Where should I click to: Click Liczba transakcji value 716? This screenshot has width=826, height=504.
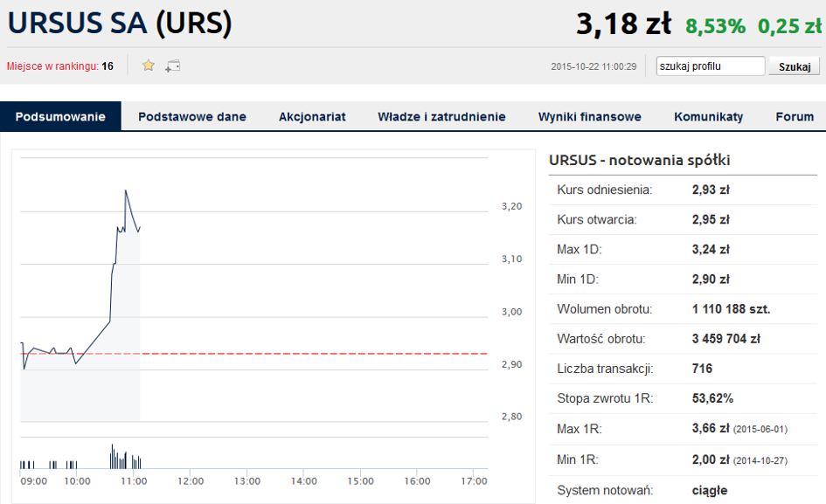(x=702, y=369)
